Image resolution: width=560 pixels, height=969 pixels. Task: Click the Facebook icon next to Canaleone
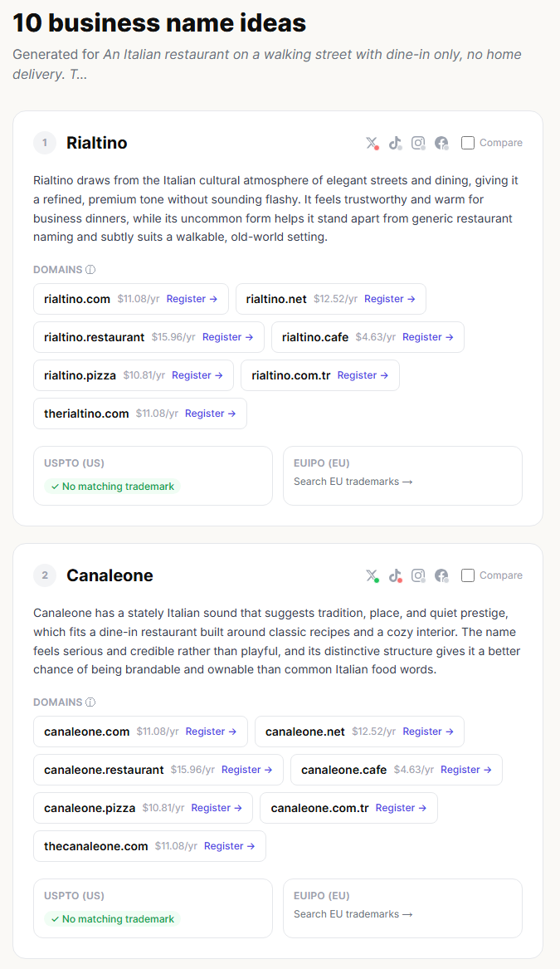pyautogui.click(x=441, y=575)
